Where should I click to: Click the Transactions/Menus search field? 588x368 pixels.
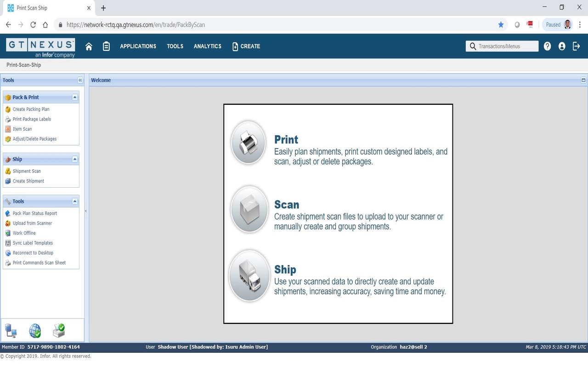501,46
